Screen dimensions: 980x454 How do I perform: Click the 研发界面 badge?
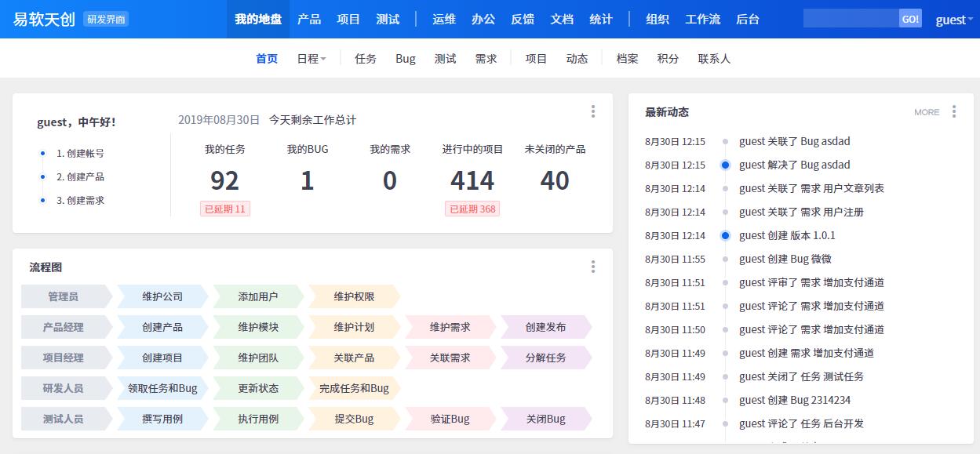(x=106, y=19)
